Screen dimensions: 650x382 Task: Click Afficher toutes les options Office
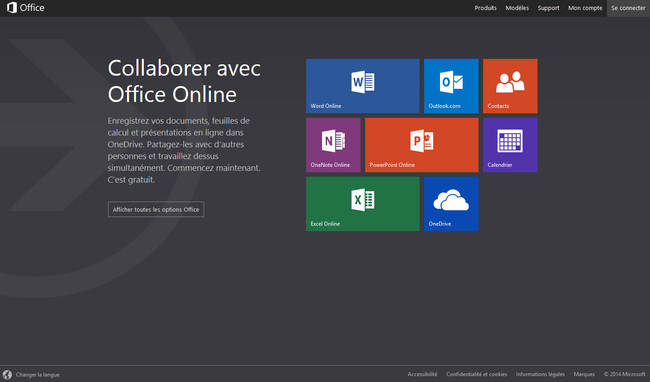click(156, 209)
